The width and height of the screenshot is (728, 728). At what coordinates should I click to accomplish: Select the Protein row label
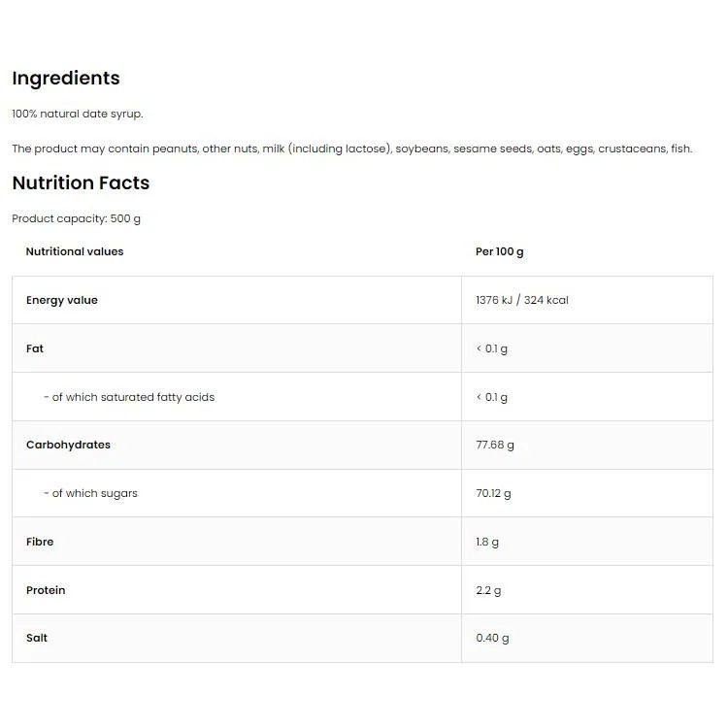(x=46, y=590)
